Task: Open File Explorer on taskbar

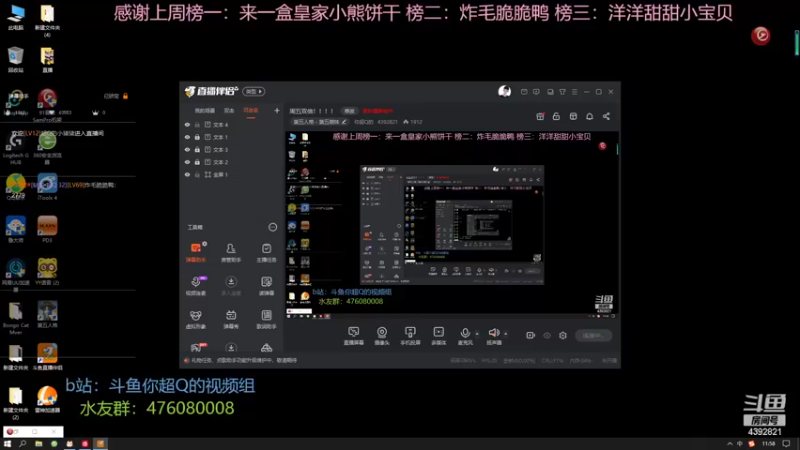Action: coord(38,444)
